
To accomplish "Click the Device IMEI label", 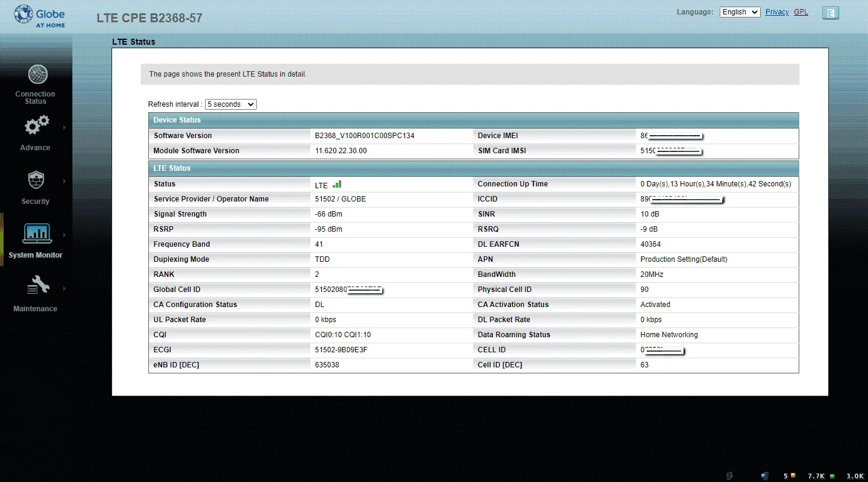I will (x=498, y=136).
